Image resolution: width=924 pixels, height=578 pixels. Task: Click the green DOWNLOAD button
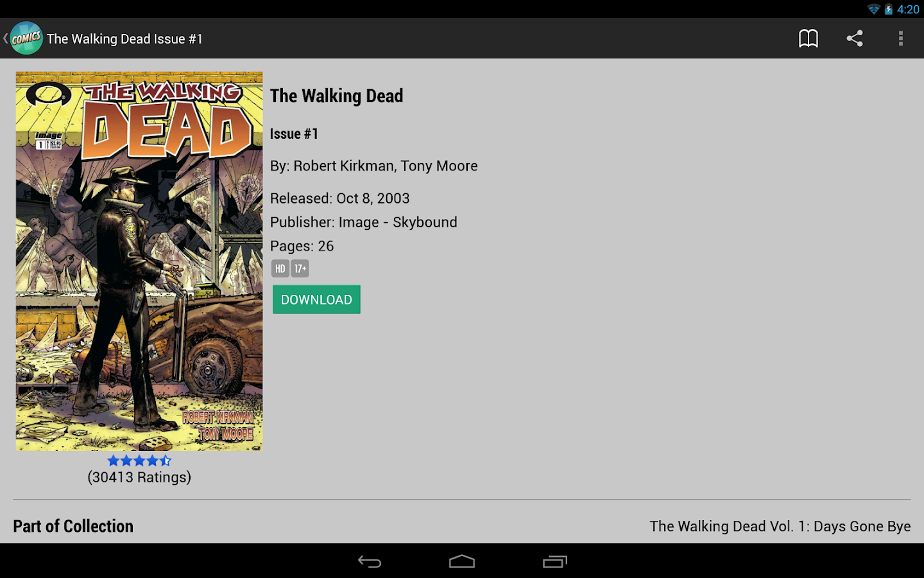(x=316, y=299)
